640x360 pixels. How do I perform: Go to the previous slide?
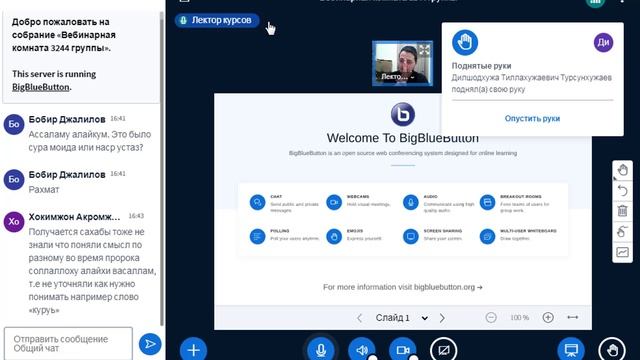coord(359,318)
